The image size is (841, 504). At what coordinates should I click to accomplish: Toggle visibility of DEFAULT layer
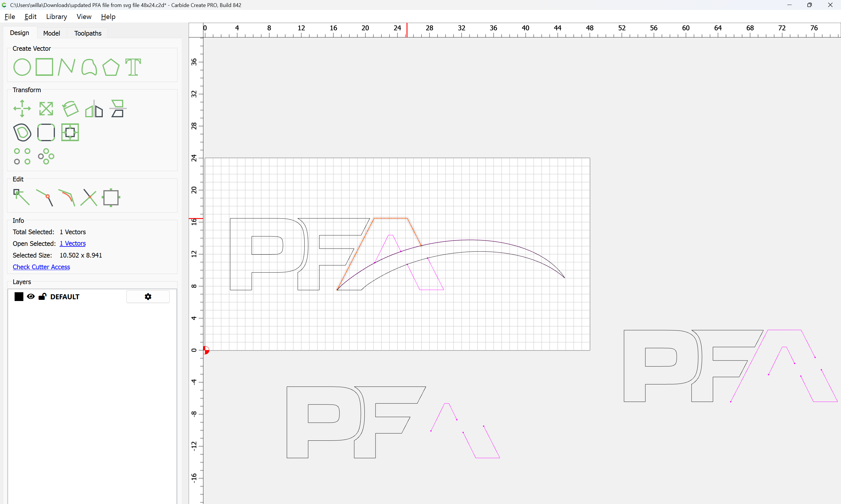(x=31, y=297)
